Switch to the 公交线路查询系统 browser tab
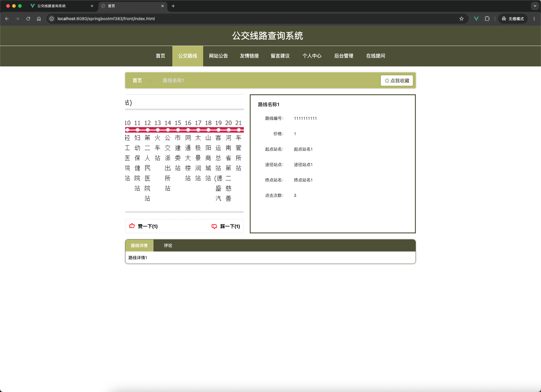541x392 pixels. [61, 6]
